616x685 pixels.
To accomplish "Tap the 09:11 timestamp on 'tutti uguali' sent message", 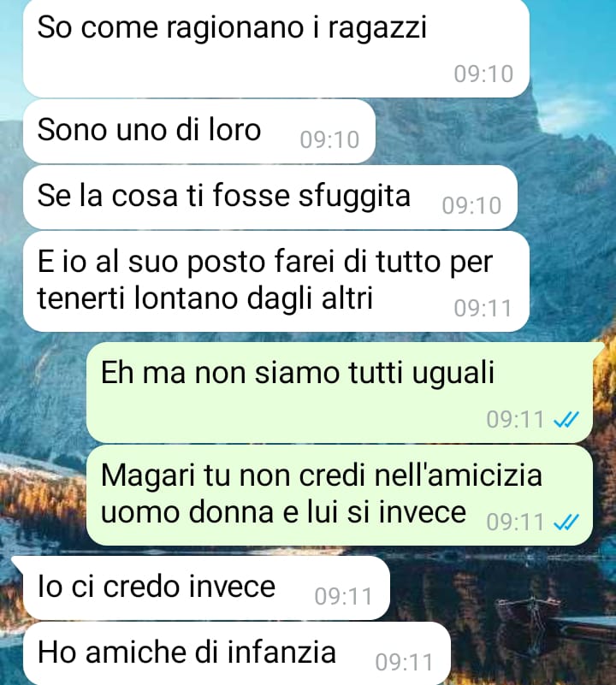I will (515, 419).
